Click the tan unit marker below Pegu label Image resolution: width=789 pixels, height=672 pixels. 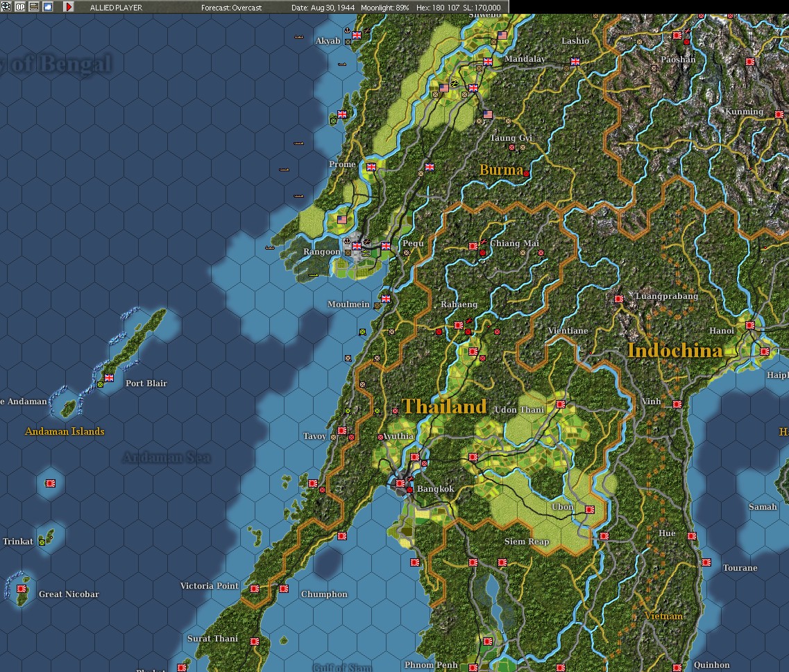point(407,253)
